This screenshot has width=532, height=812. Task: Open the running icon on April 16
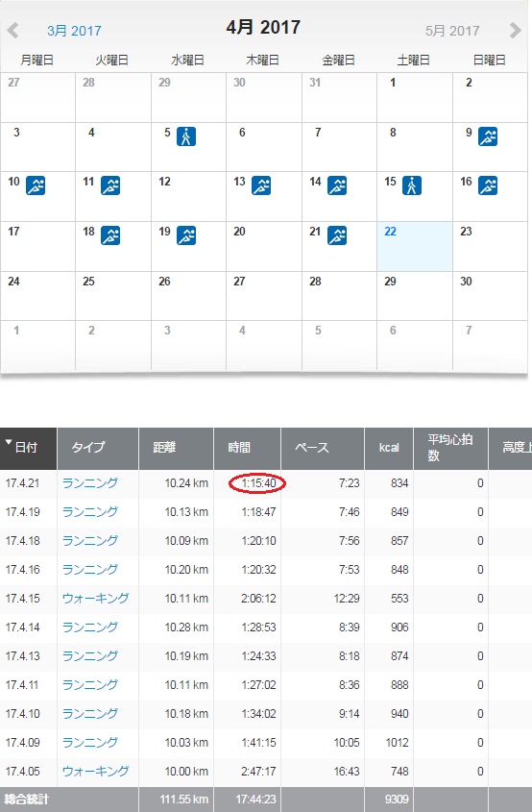point(488,185)
